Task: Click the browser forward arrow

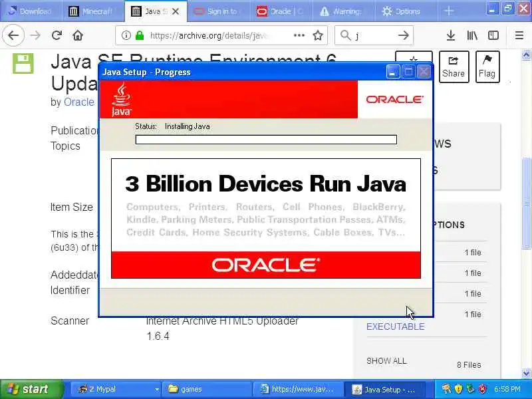Action: (35, 35)
